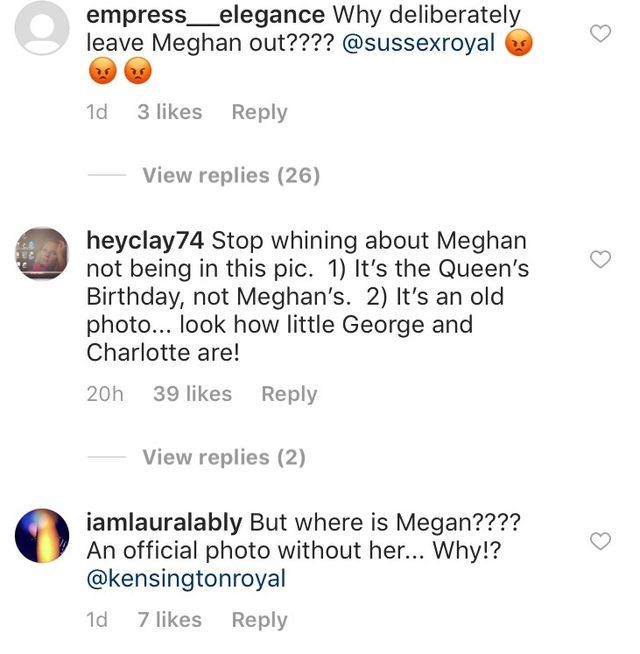Image resolution: width=640 pixels, height=654 pixels.
Task: Reply to heyclay74's comment
Action: (x=289, y=395)
